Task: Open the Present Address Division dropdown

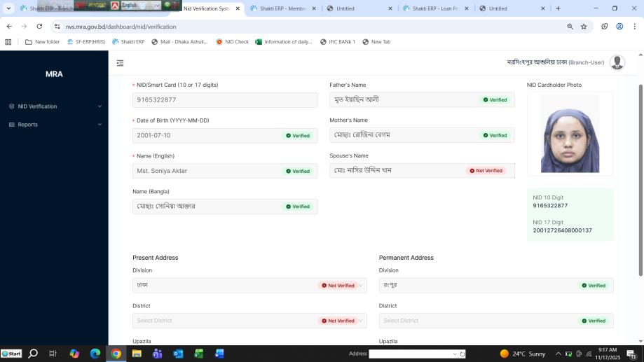Action: coord(249,286)
